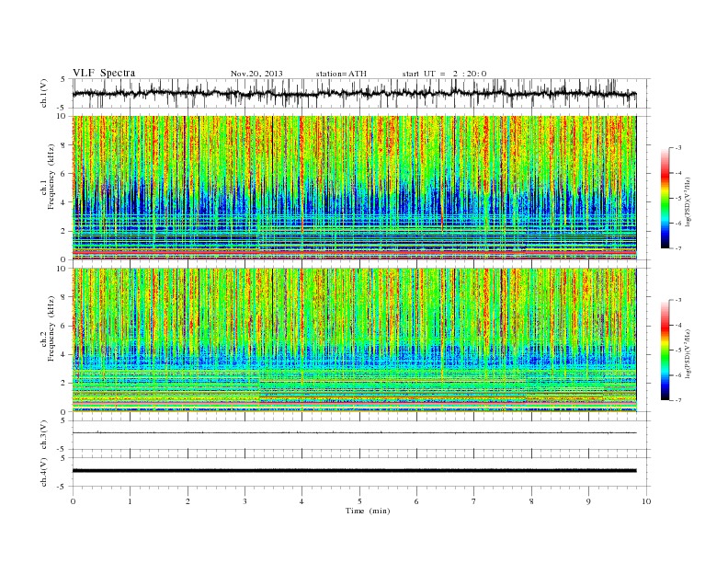Click the ch.4 thick voltage trace

tap(354, 471)
